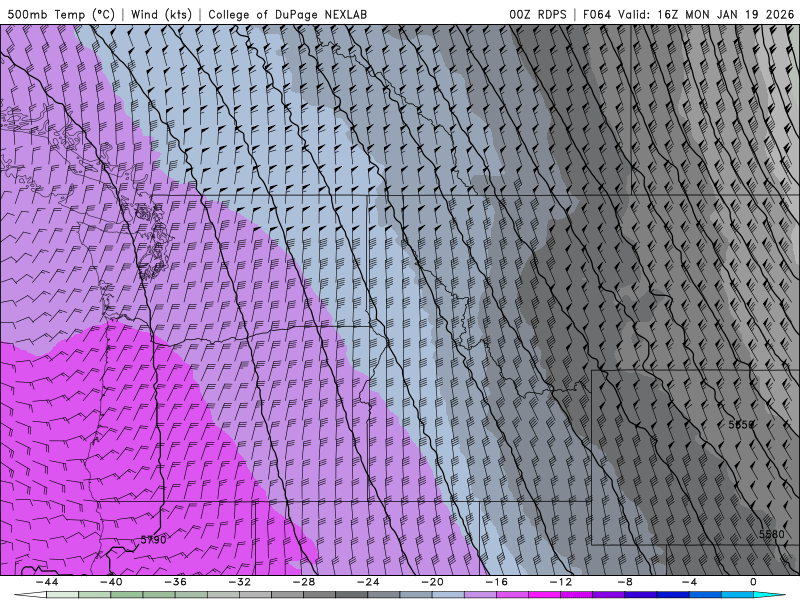This screenshot has width=800, height=600.
Task: Click the 5790 height contour label
Action: point(153,540)
